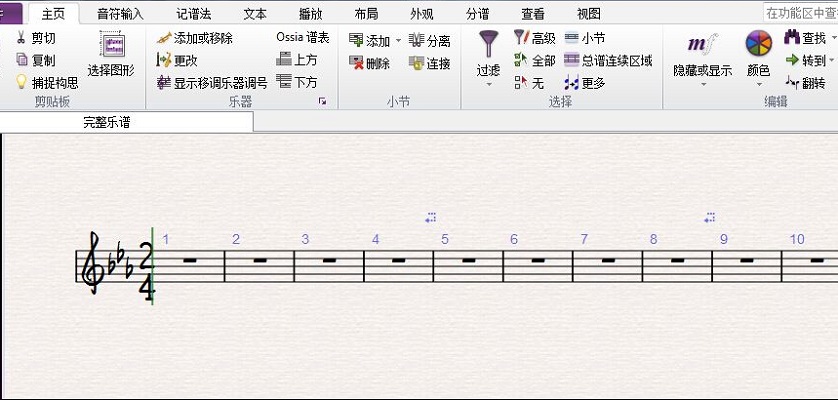Image resolution: width=838 pixels, height=400 pixels.
Task: Open the 视图 ribbon tab
Action: [x=588, y=14]
